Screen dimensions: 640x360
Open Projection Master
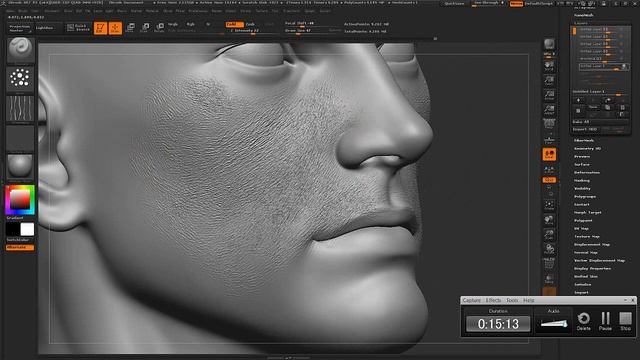[x=20, y=28]
